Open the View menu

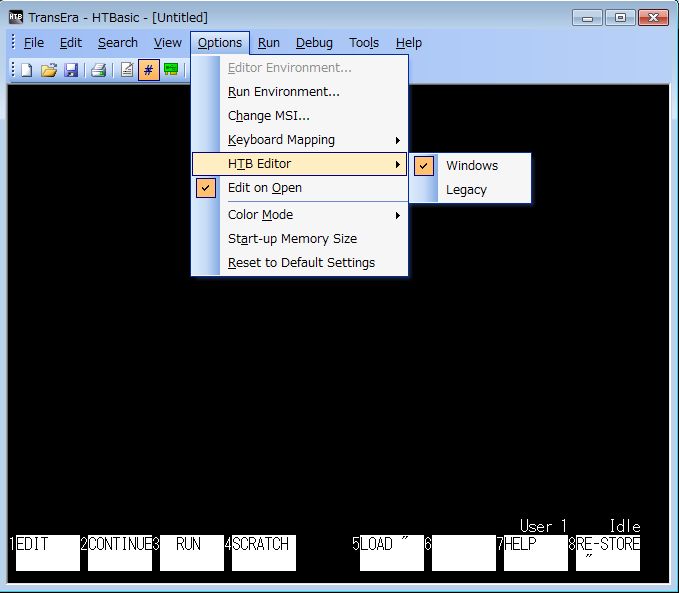[168, 43]
